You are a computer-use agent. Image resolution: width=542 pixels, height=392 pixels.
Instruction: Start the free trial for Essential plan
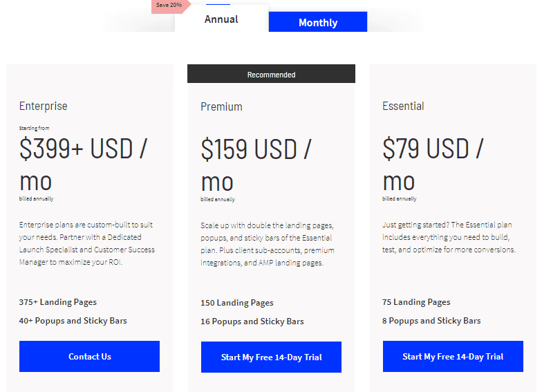pyautogui.click(x=453, y=357)
